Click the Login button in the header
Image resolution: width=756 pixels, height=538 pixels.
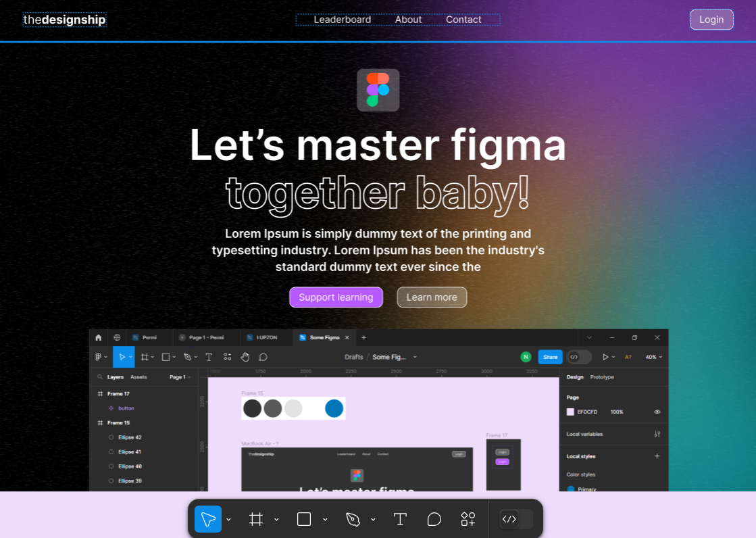coord(711,20)
